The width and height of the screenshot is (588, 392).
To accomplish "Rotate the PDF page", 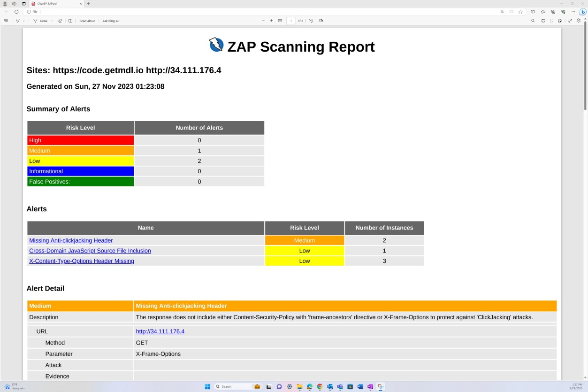I will (x=311, y=20).
